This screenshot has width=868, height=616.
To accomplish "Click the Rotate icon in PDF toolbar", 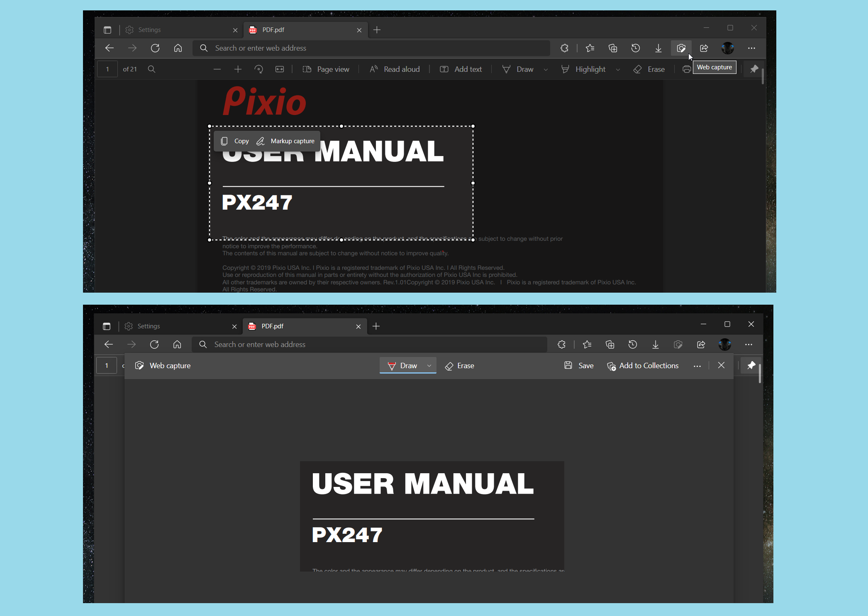I will click(x=258, y=69).
